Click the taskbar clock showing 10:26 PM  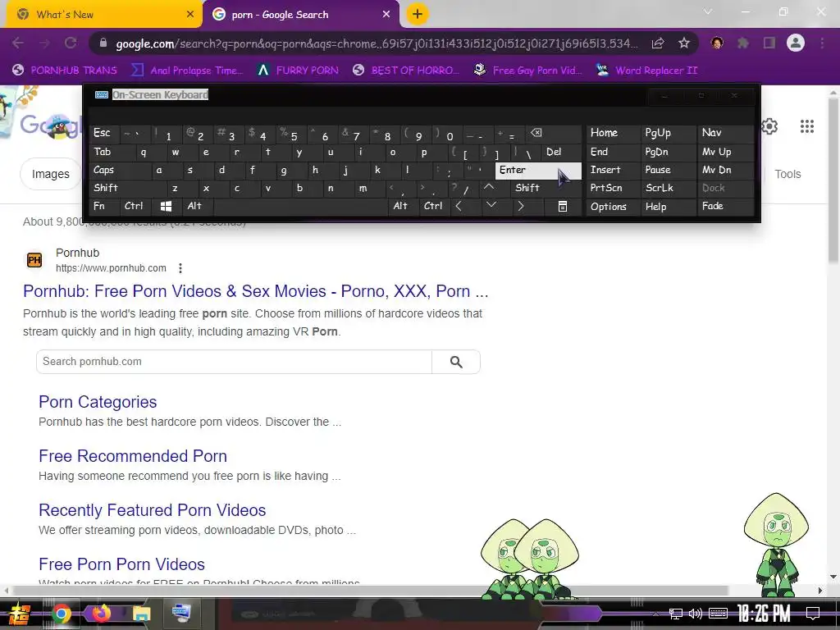point(764,614)
